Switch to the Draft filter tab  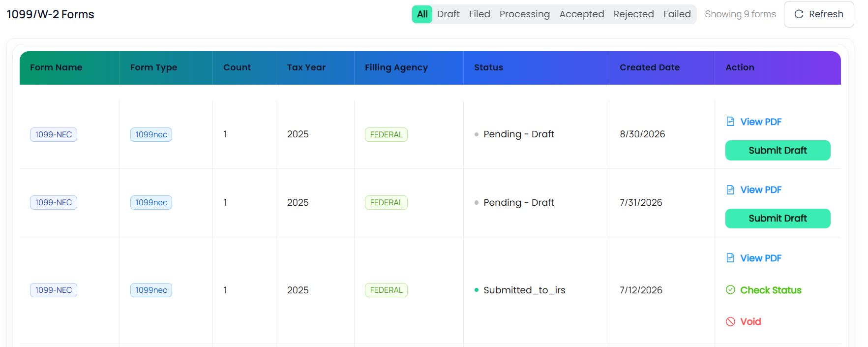coord(449,14)
